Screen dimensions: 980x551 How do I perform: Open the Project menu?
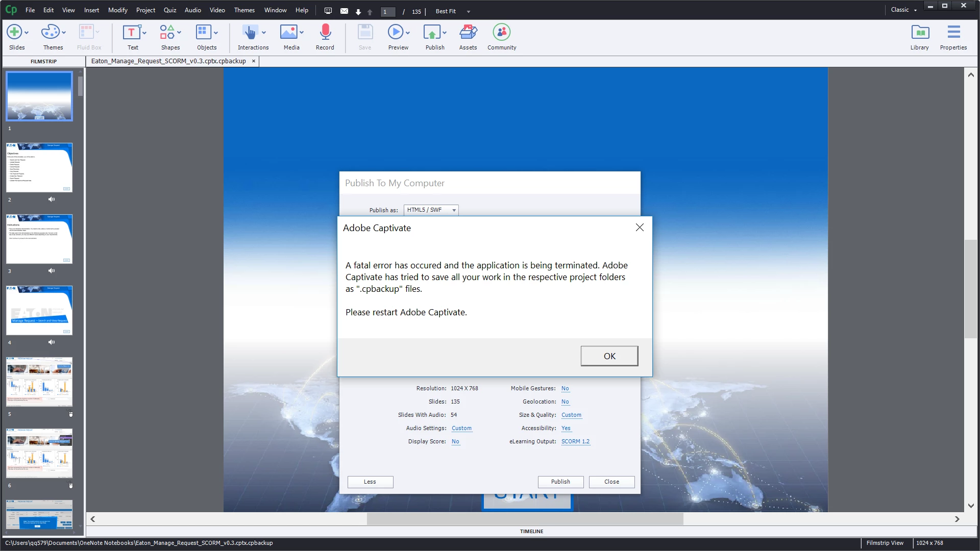coord(145,10)
